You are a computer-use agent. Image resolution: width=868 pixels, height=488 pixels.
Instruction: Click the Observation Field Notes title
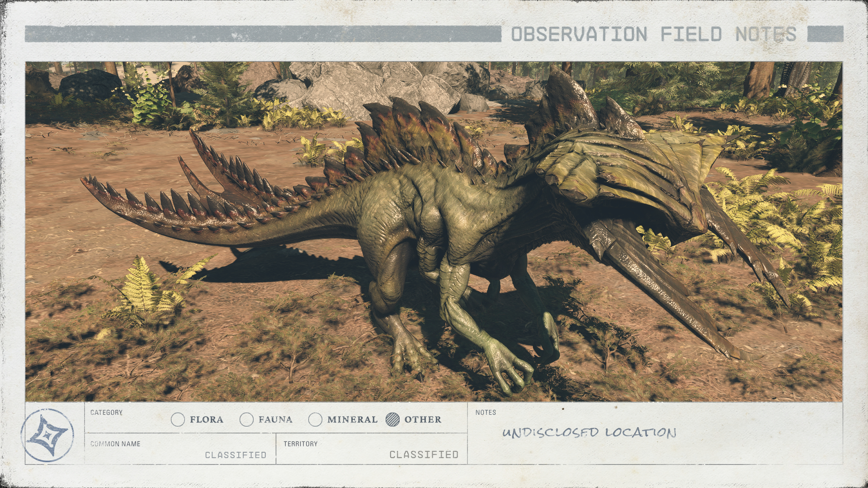coord(654,34)
